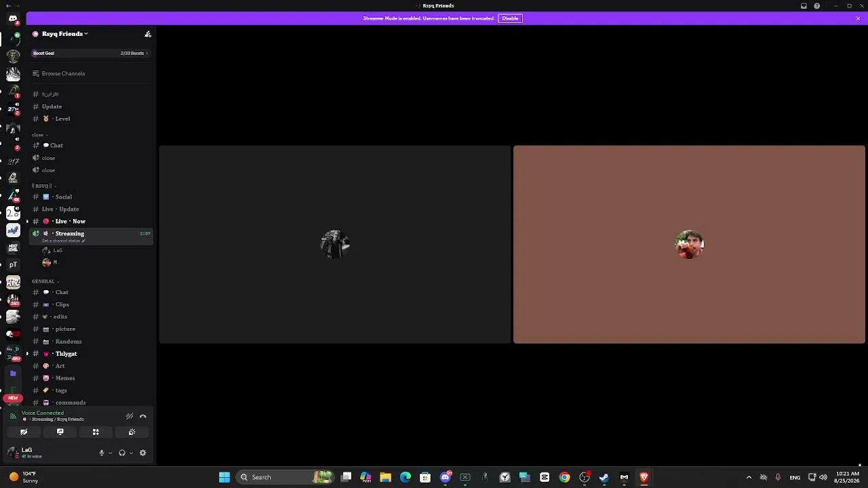Focus the dark-avatar participant video tile

point(335,245)
